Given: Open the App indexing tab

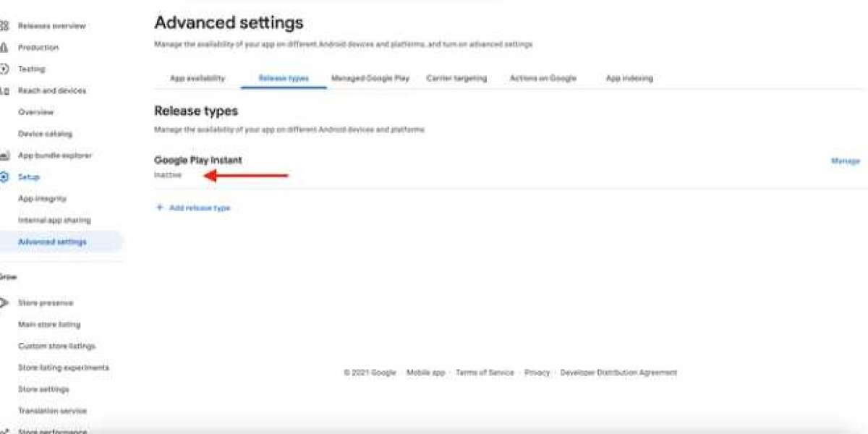Looking at the screenshot, I should pos(629,78).
